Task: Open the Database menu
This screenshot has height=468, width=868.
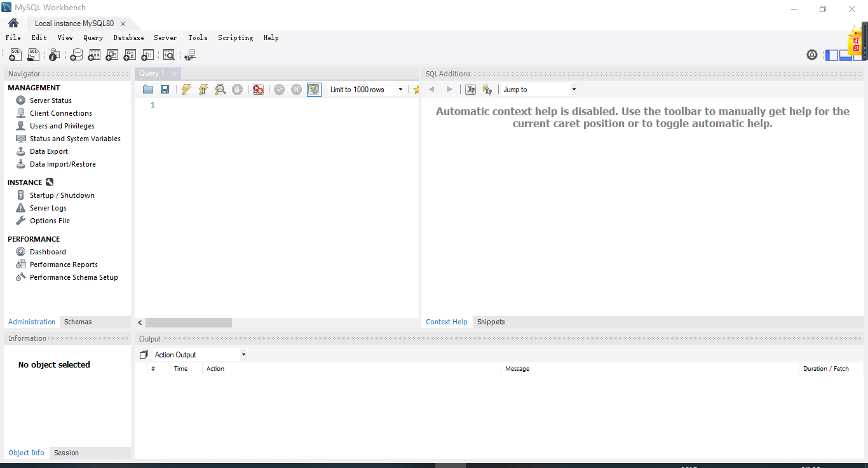Action: pyautogui.click(x=129, y=38)
